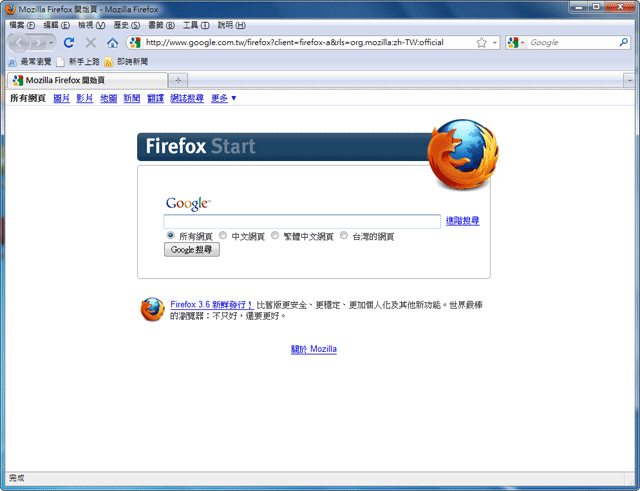Screen dimensions: 640x491
Task: Click the 影片 link
Action: (x=85, y=98)
